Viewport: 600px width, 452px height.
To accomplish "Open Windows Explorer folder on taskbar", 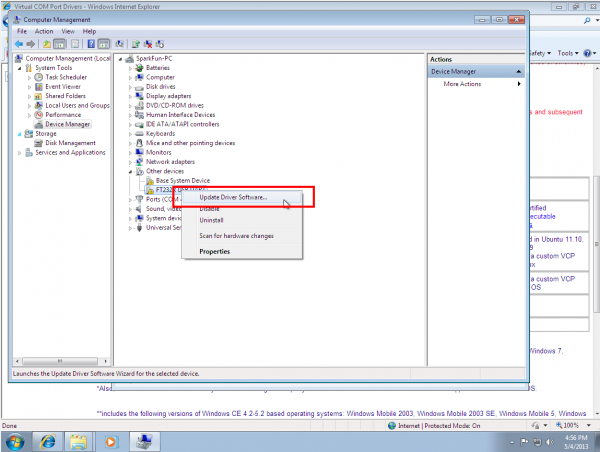I will pyautogui.click(x=79, y=442).
